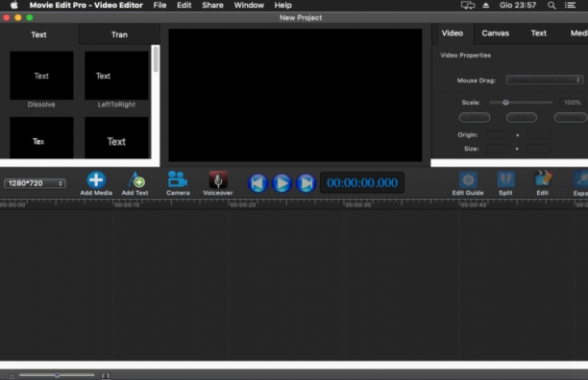This screenshot has width=588, height=380.
Task: Start a Voiceover with the microphone icon
Action: tap(218, 179)
